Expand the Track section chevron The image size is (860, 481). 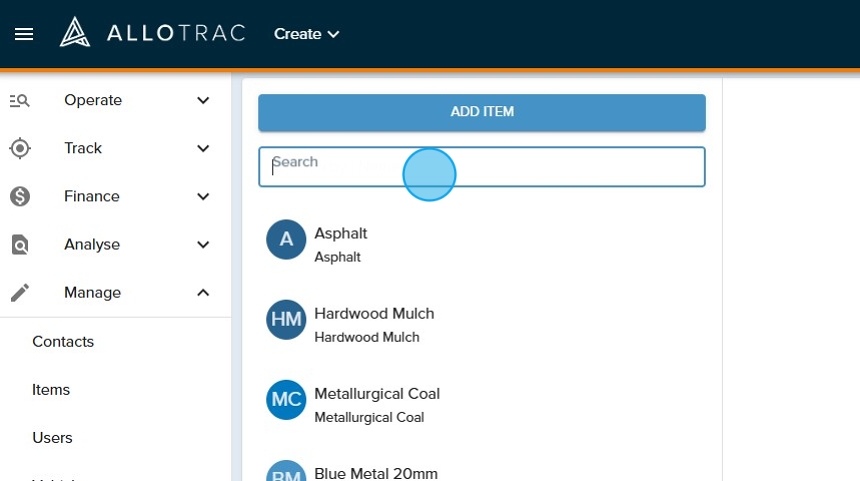pos(203,148)
